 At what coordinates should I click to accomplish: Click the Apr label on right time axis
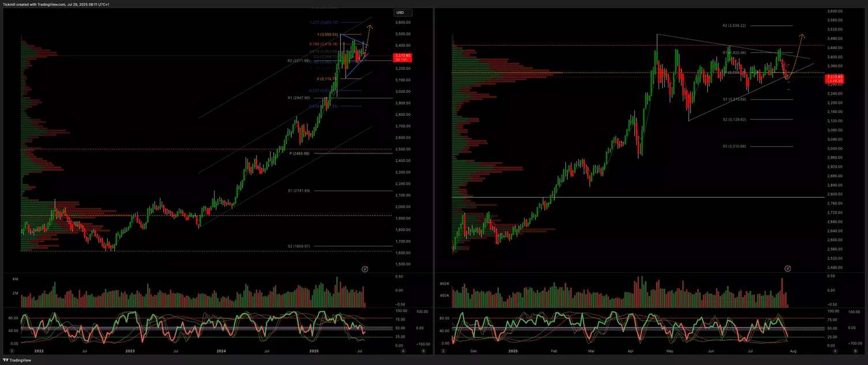[630, 351]
